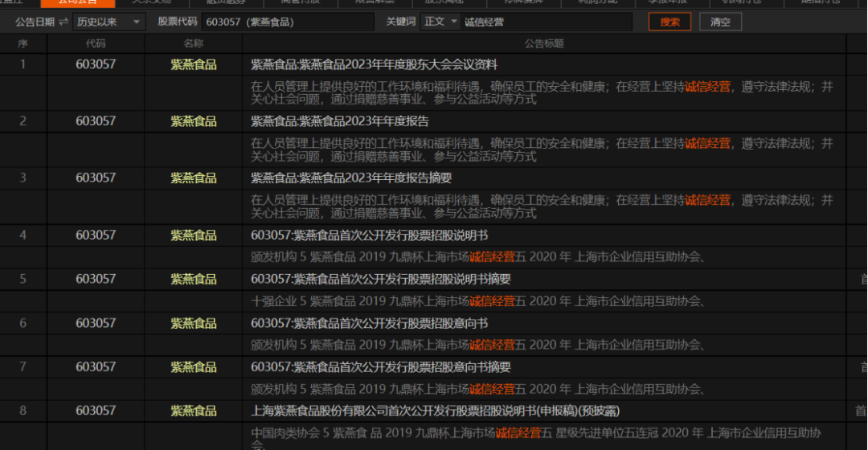
Task: Open the 紫燕食品2023年年度报告 announcement in row 2
Action: (340, 121)
